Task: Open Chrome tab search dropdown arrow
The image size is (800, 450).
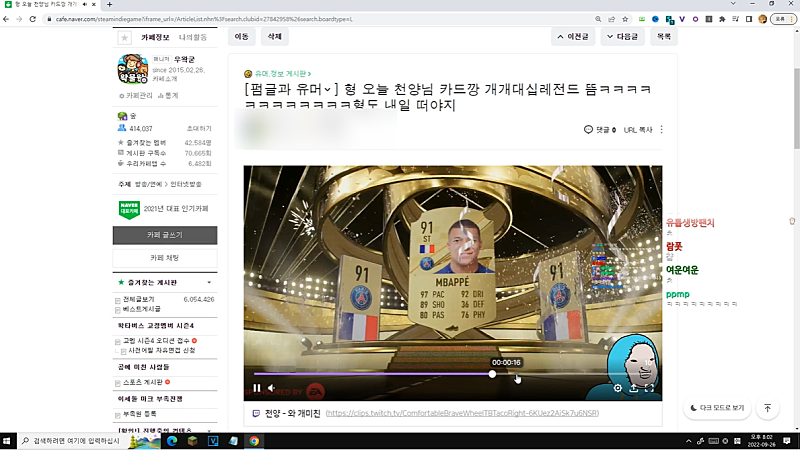Action: (x=733, y=4)
